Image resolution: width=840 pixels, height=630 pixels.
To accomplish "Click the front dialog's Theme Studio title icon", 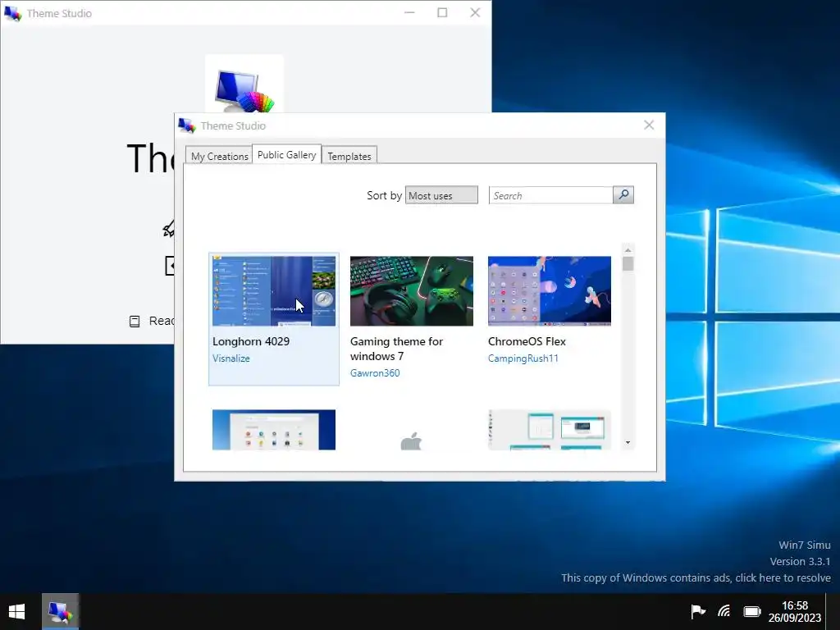I will pos(187,126).
